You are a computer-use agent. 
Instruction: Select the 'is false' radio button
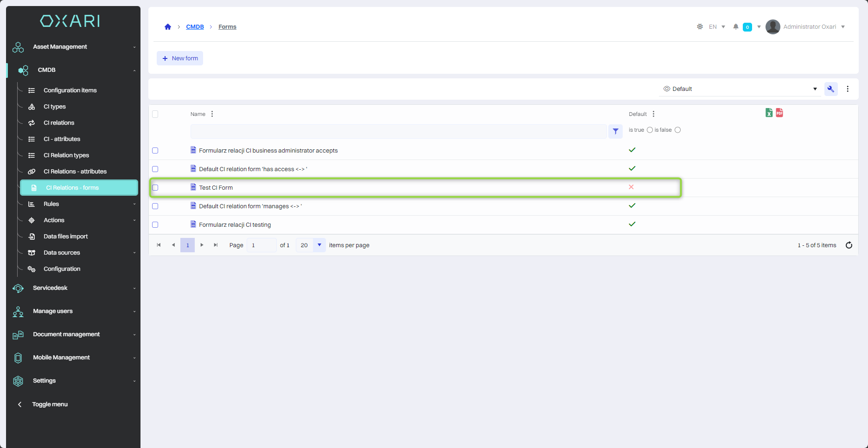[x=677, y=130]
